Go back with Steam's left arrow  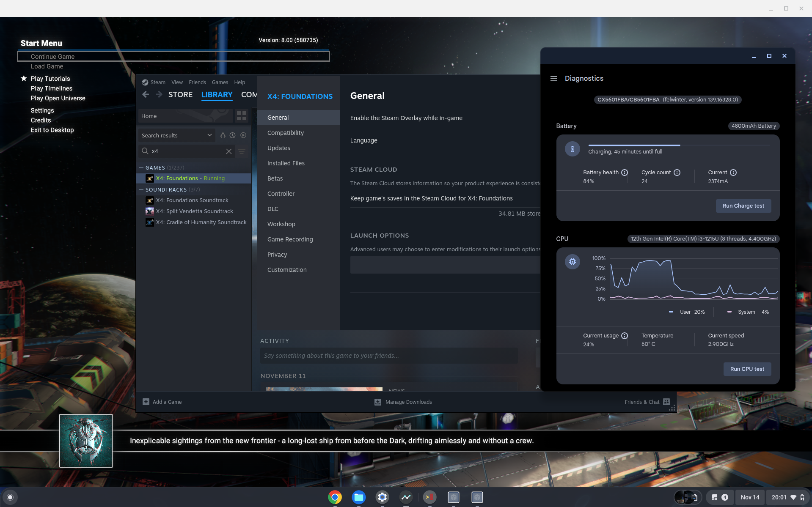(146, 95)
